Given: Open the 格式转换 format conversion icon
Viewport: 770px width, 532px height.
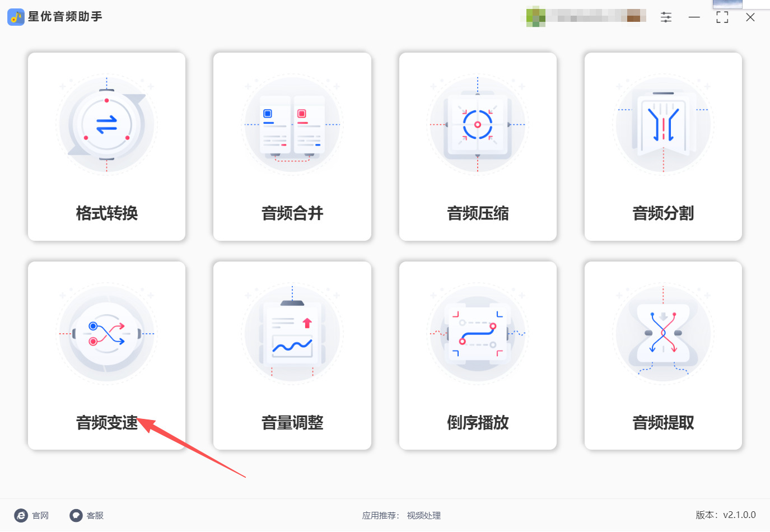Looking at the screenshot, I should pos(106,124).
